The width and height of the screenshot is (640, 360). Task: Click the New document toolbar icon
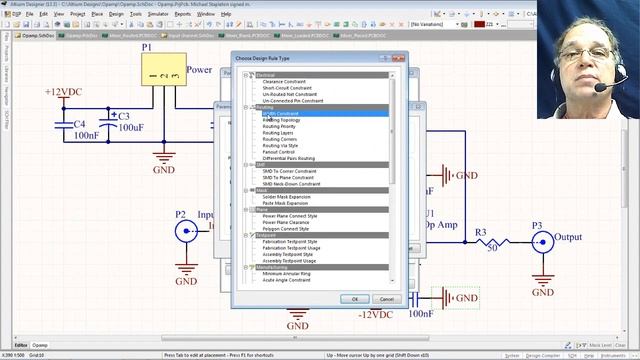pos(7,24)
